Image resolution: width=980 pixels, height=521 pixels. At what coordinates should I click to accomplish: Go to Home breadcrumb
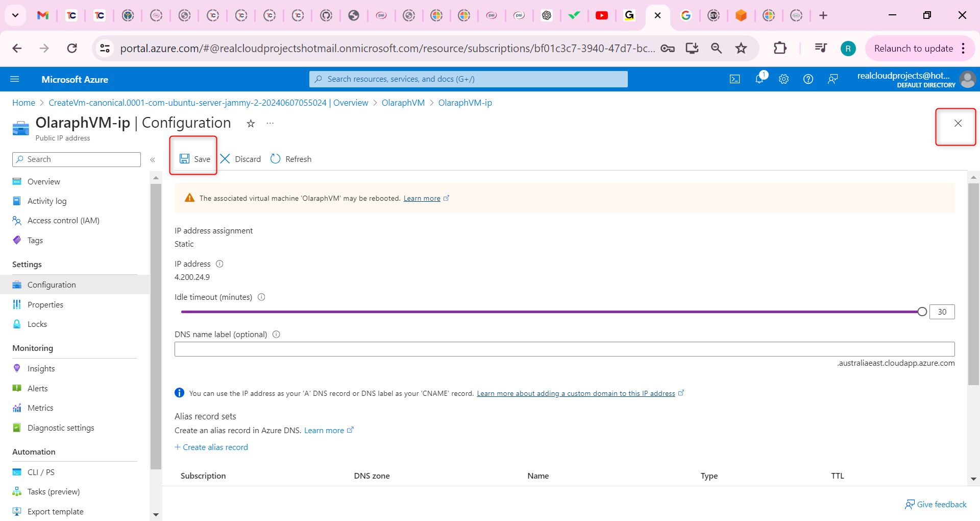[23, 103]
